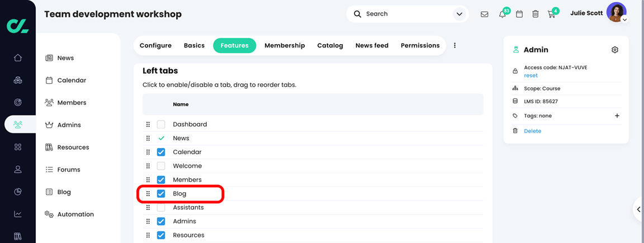Click the Team development workshop title

113,15
